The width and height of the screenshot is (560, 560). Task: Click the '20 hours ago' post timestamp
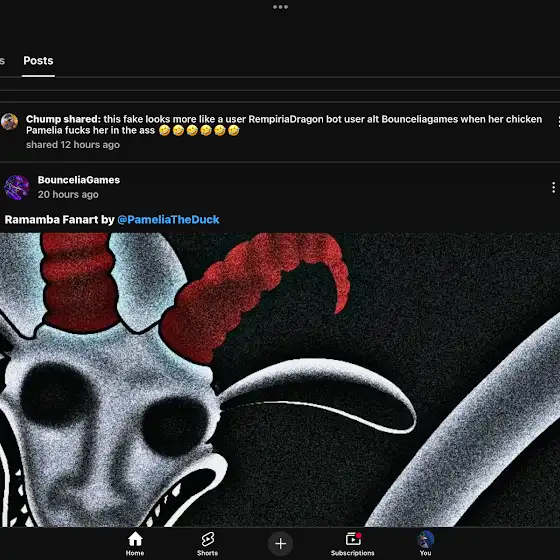(68, 195)
